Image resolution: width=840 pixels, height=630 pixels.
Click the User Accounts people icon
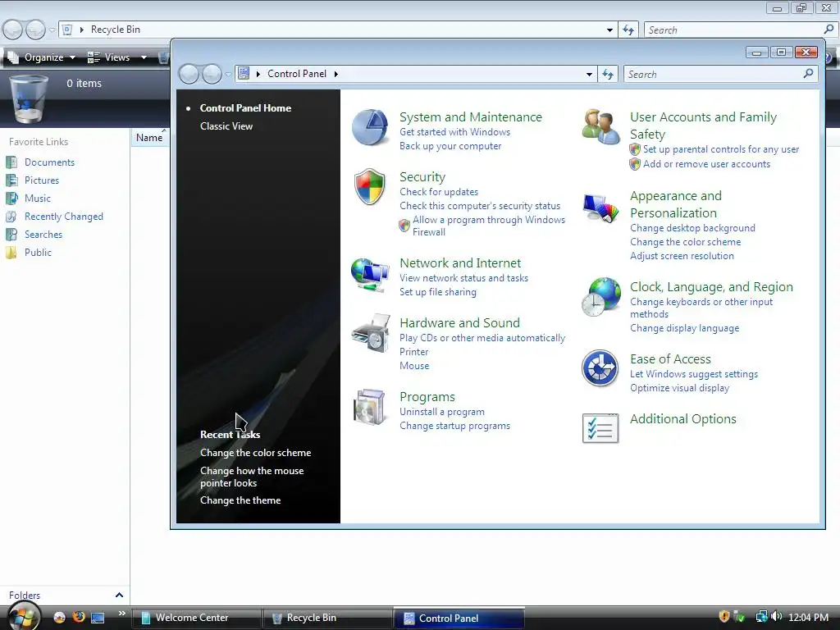(x=600, y=126)
